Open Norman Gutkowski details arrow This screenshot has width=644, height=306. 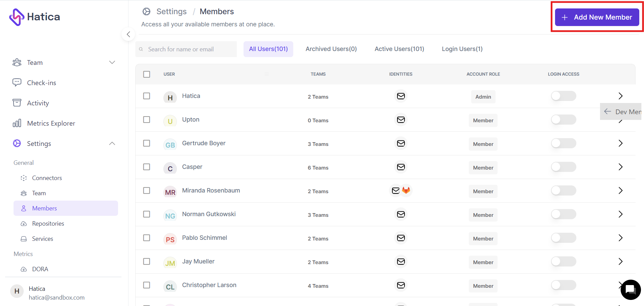pyautogui.click(x=620, y=214)
